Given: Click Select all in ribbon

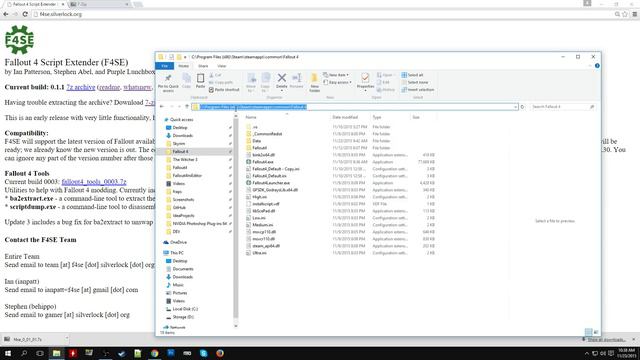Looking at the screenshot, I should [x=412, y=75].
